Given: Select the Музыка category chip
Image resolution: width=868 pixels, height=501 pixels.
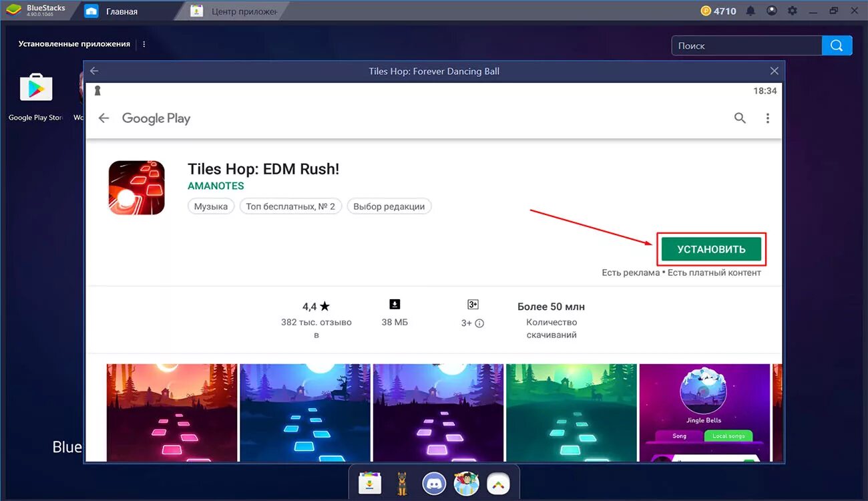Looking at the screenshot, I should pos(211,206).
